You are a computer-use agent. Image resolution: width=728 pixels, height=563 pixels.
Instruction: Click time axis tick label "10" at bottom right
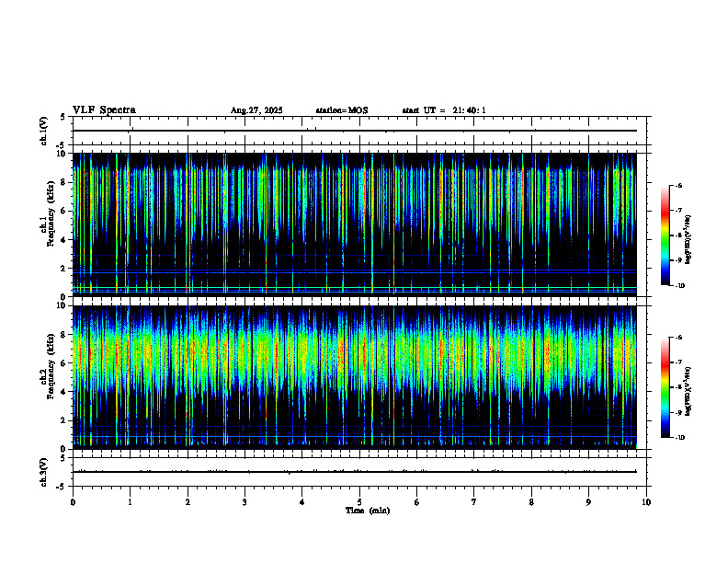pos(646,502)
